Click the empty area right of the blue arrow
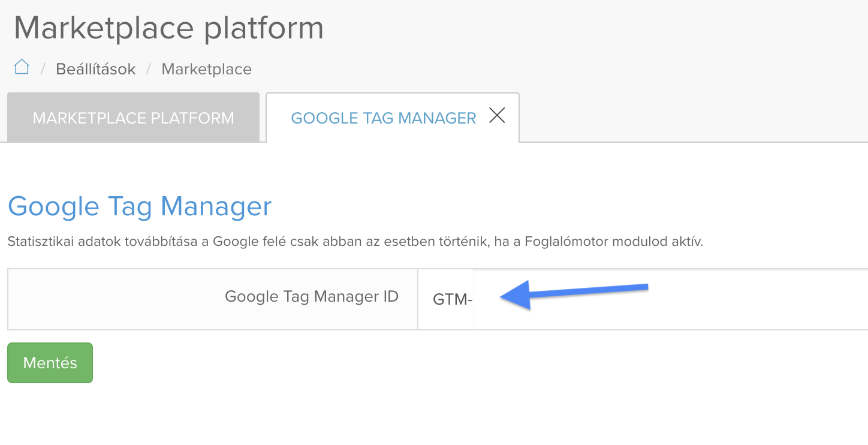Image resolution: width=868 pixels, height=445 pixels. pyautogui.click(x=758, y=299)
